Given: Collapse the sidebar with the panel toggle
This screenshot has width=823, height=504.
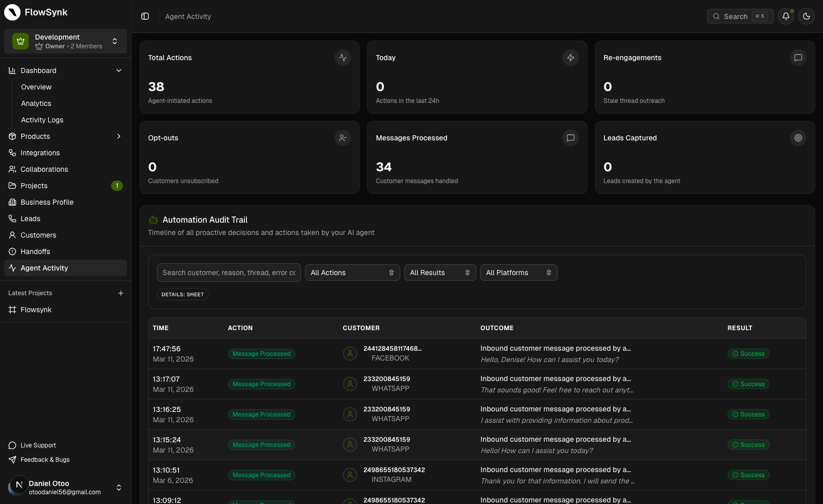Looking at the screenshot, I should coord(145,16).
